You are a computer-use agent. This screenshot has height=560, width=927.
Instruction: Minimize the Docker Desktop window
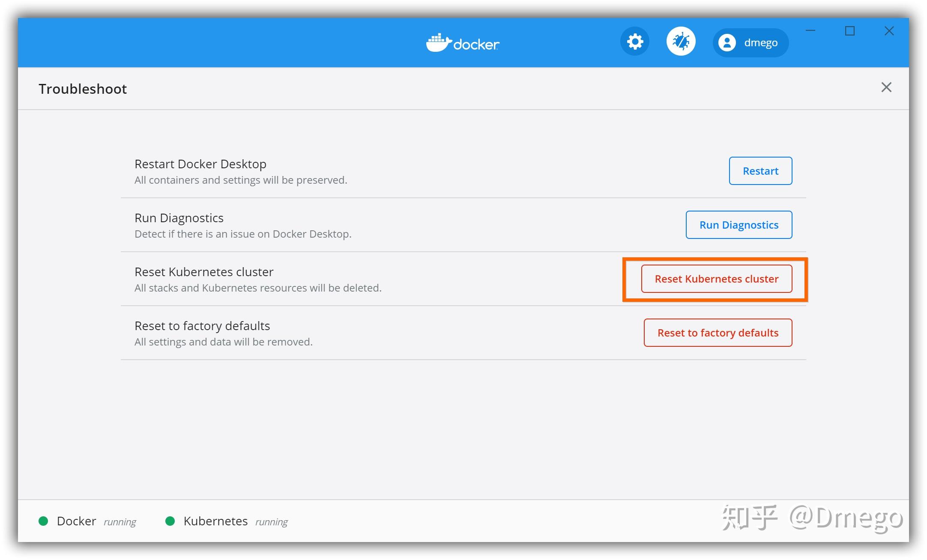click(810, 31)
